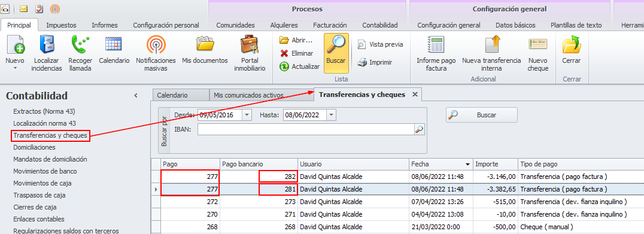Click the clipboard checklist quick-access icon
Image resolution: width=644 pixels, height=234 pixels.
point(40,8)
